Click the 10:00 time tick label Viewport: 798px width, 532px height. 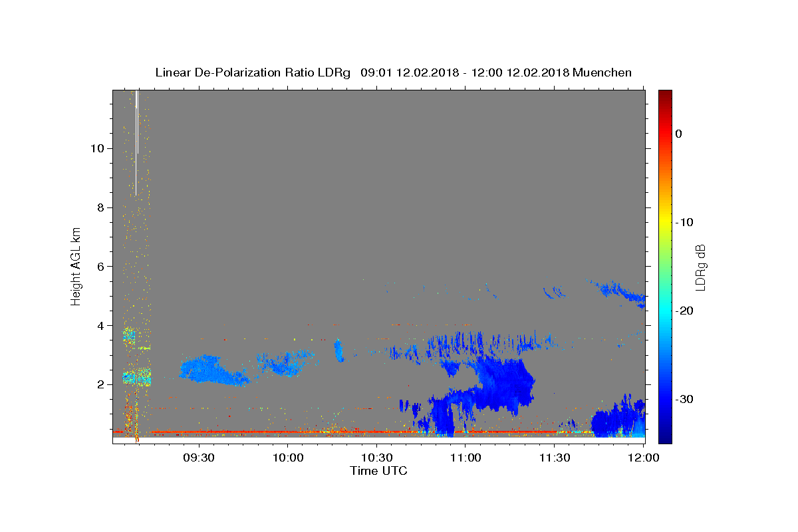click(288, 458)
